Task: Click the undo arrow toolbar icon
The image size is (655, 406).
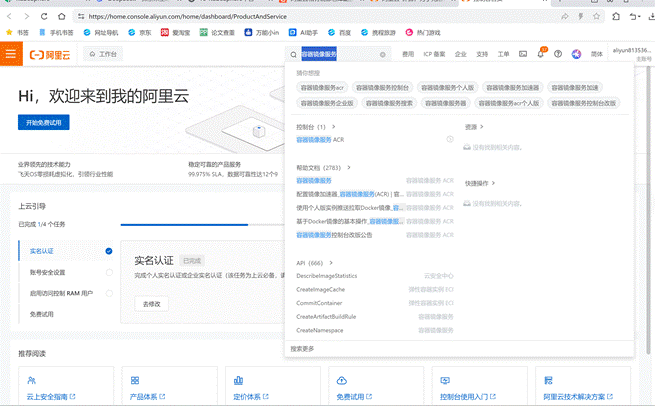Action: (635, 17)
